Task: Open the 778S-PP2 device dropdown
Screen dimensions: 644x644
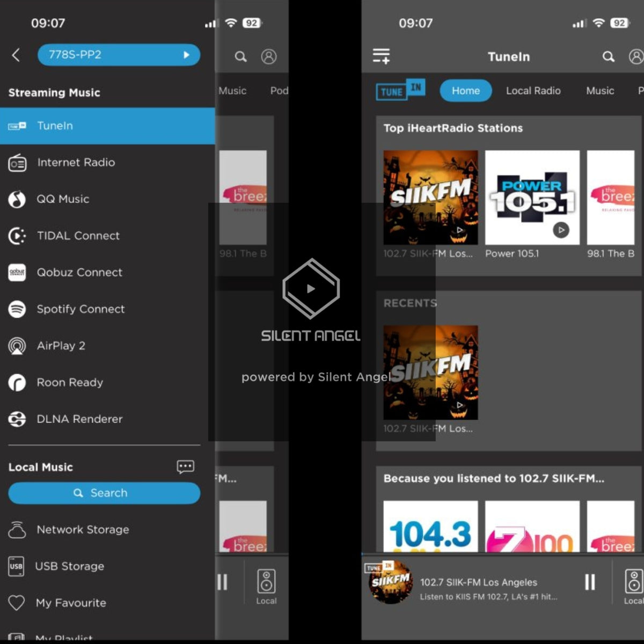Action: (x=118, y=55)
